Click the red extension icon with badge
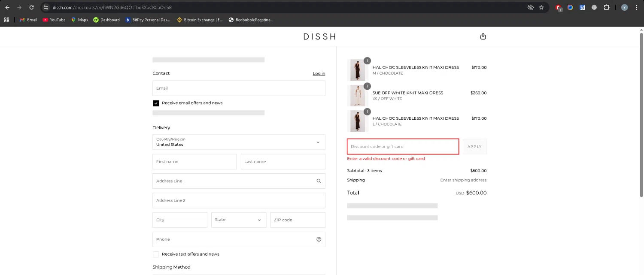The image size is (644, 275). pyautogui.click(x=559, y=8)
